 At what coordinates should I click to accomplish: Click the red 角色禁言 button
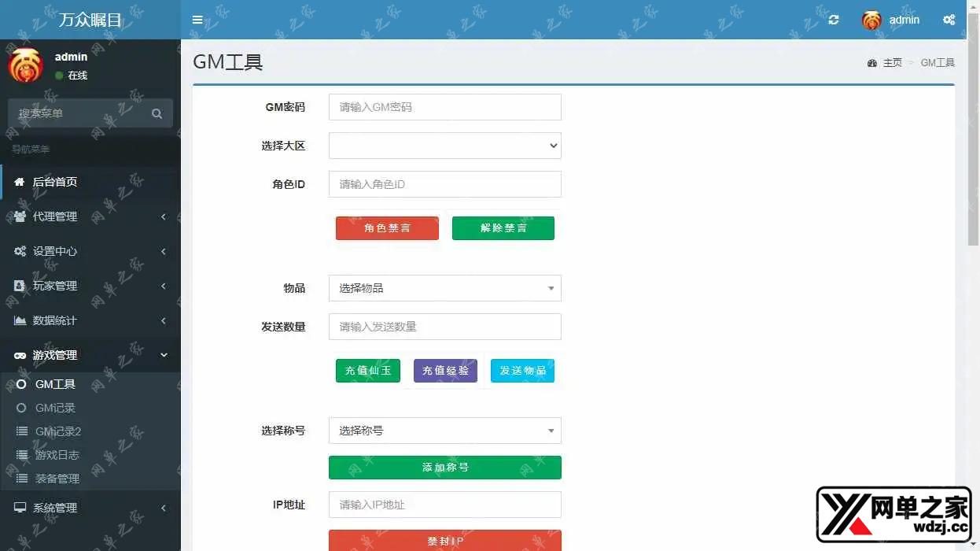[x=387, y=228]
